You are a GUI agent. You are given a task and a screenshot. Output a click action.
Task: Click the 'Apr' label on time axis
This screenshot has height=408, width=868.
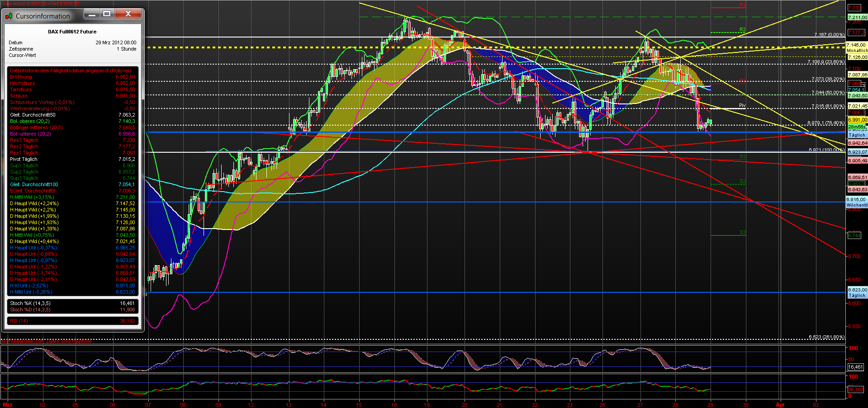click(x=780, y=405)
